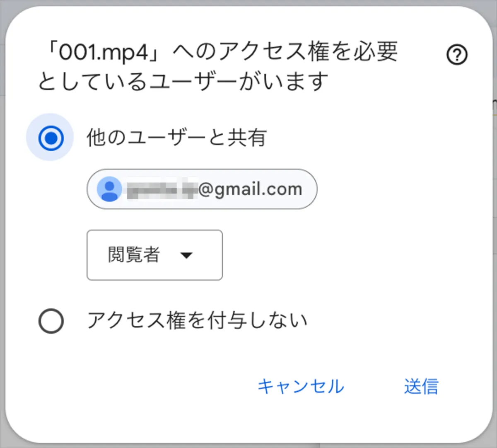Image resolution: width=497 pixels, height=448 pixels.
Task: Click the 001.mp4 filename in dialog title
Action: [x=104, y=53]
